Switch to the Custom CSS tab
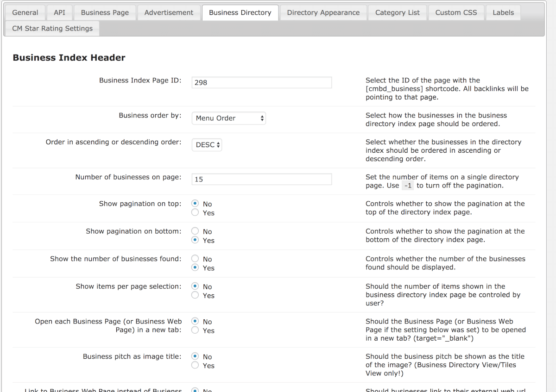Image resolution: width=556 pixels, height=392 pixels. [456, 12]
